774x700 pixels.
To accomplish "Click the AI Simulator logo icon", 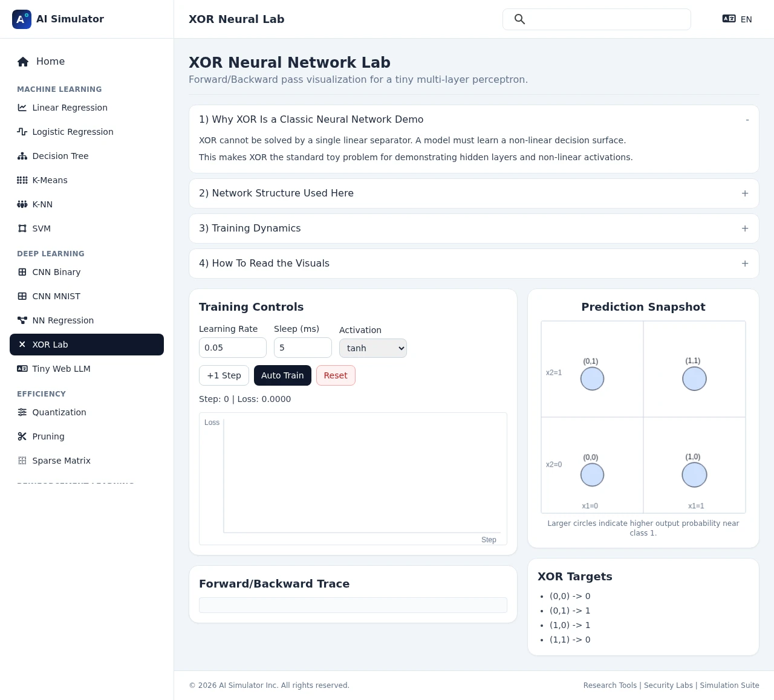I will pyautogui.click(x=22, y=19).
